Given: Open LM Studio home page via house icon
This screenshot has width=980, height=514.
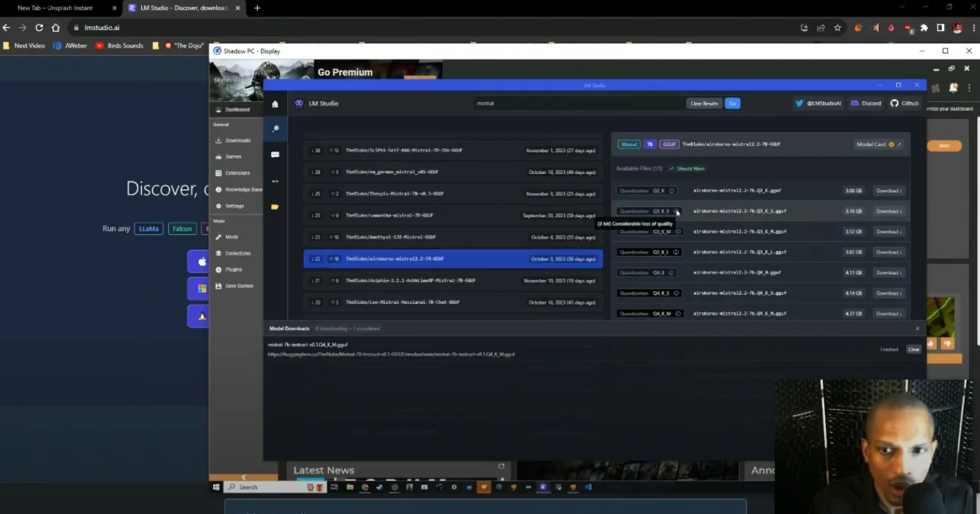Looking at the screenshot, I should [275, 104].
